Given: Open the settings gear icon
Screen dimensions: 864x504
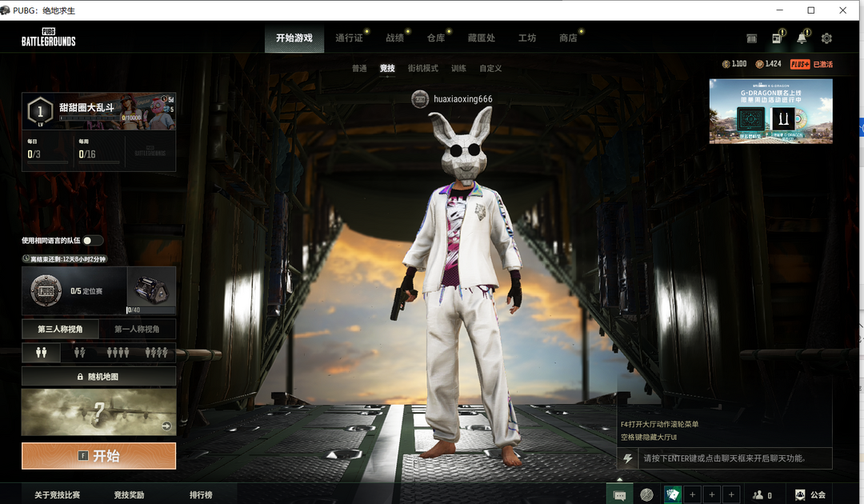Looking at the screenshot, I should click(826, 38).
